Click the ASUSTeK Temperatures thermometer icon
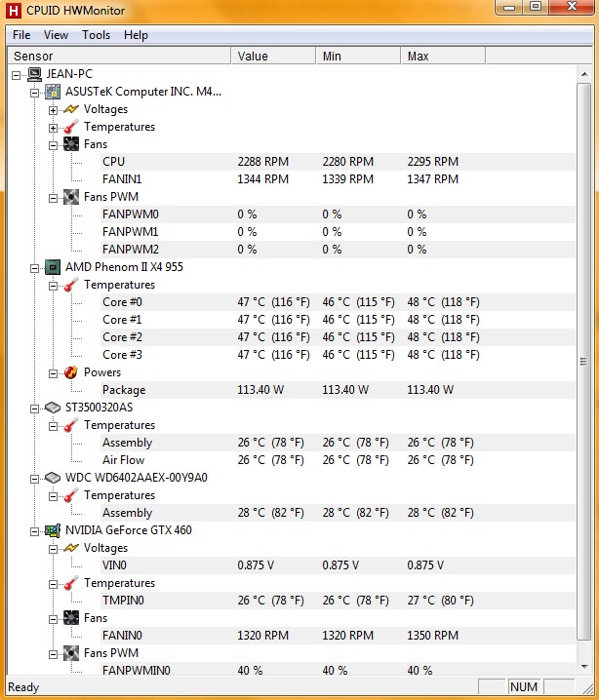This screenshot has width=599, height=700. [71, 127]
